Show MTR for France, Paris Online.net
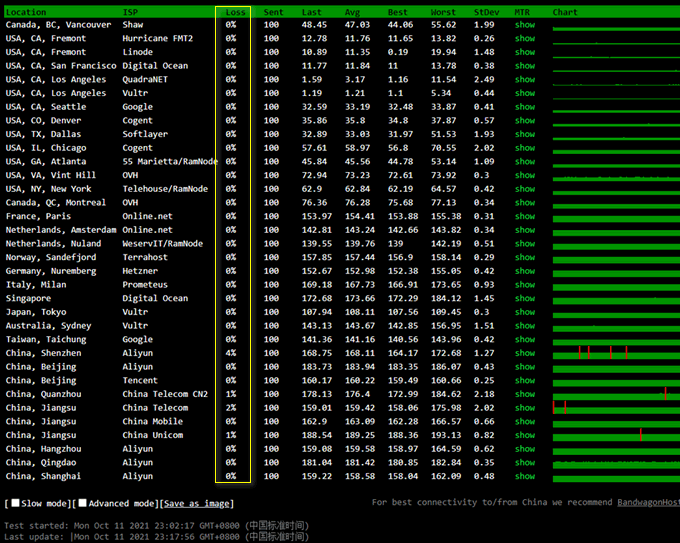The width and height of the screenshot is (680, 543). pos(524,216)
